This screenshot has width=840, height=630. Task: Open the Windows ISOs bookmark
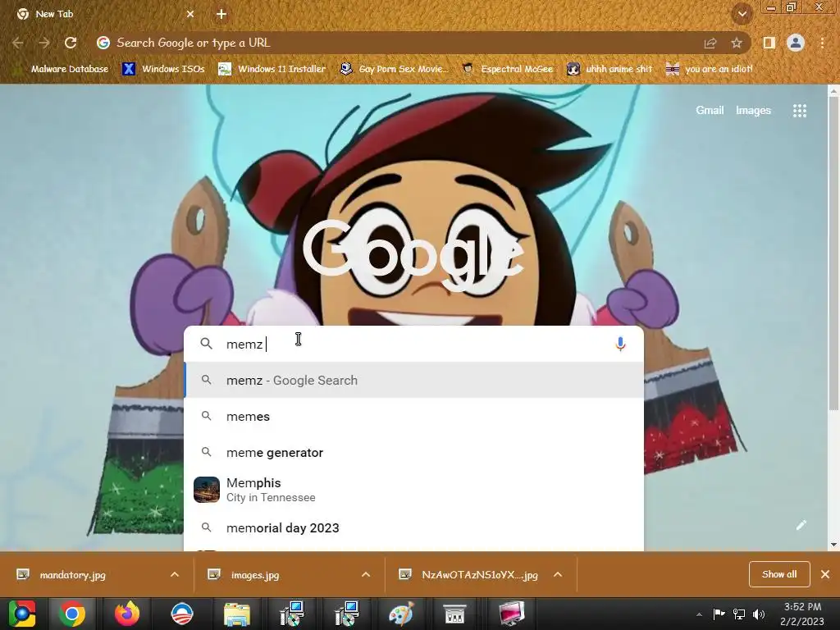pos(164,69)
